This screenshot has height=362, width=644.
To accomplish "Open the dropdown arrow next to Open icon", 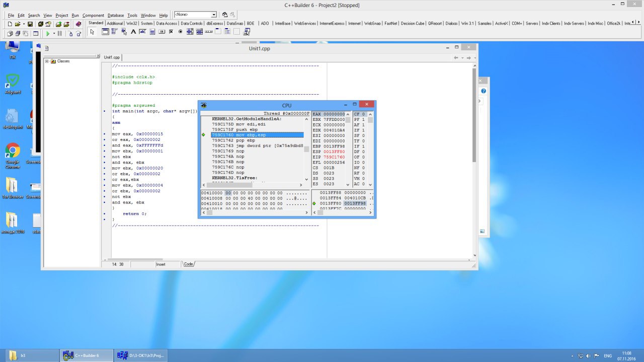I will [24, 24].
